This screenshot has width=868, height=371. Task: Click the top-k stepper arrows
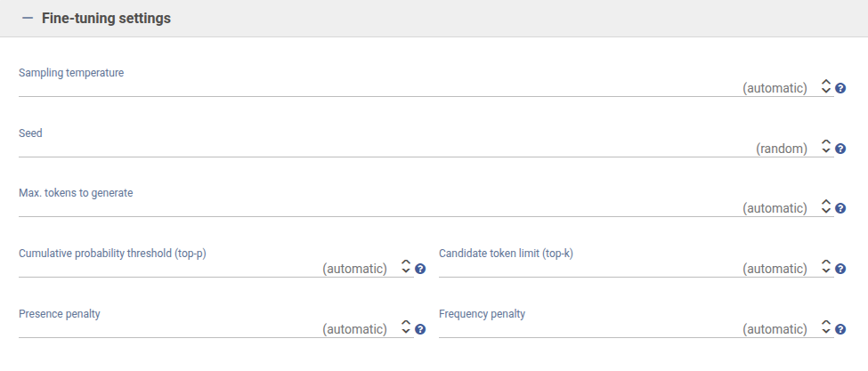826,267
